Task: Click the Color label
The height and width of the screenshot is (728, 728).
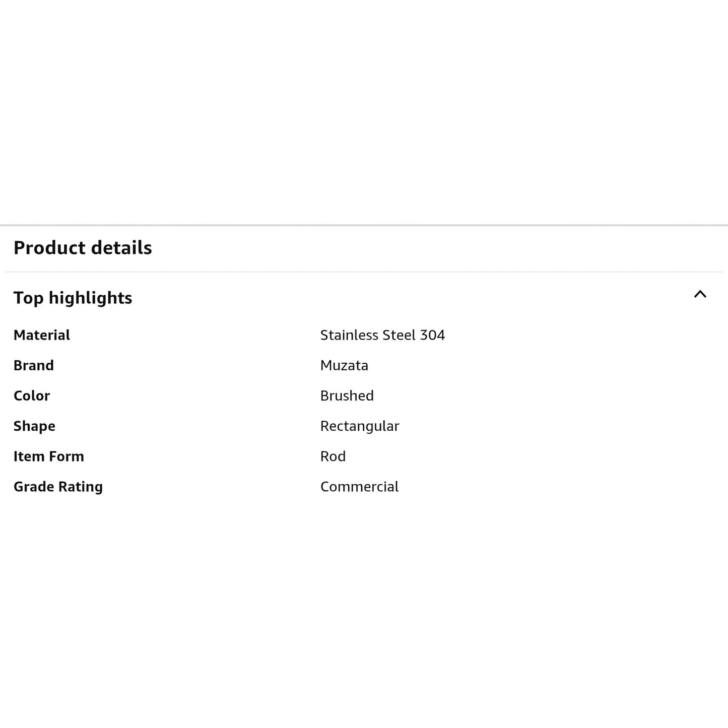Action: point(32,395)
